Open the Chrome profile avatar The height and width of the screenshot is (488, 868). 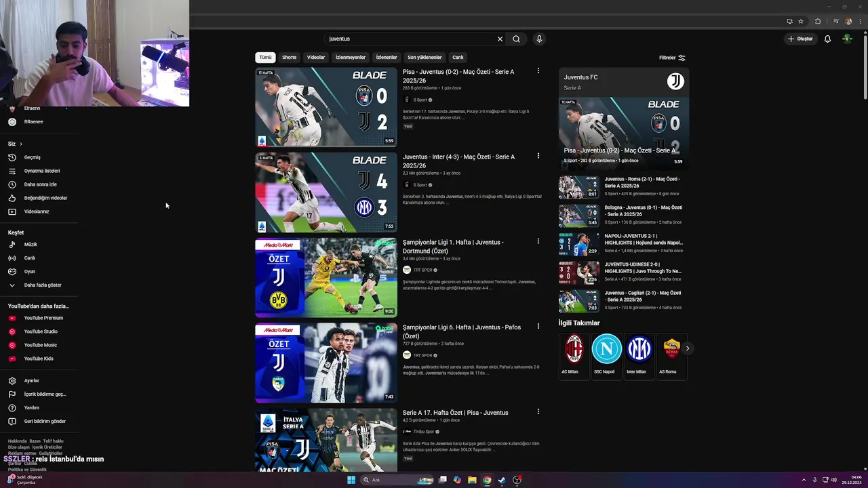pyautogui.click(x=848, y=21)
